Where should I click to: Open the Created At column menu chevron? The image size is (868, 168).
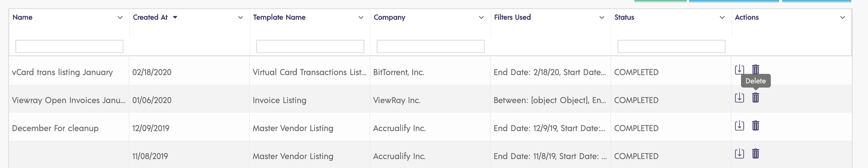[241, 18]
